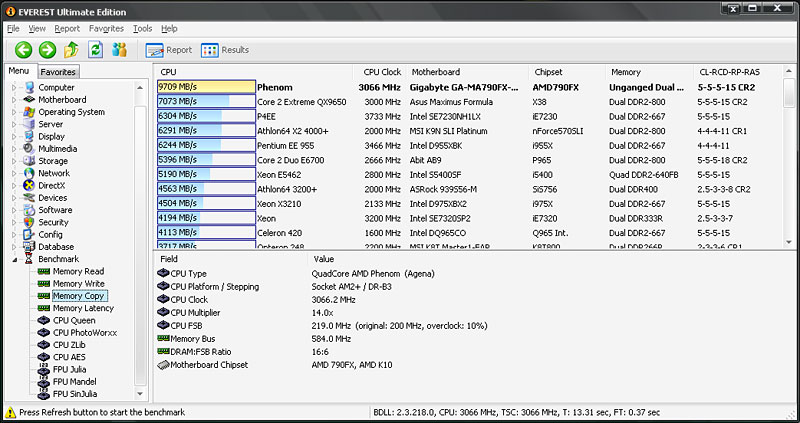Expand the Server tree node

[14, 125]
